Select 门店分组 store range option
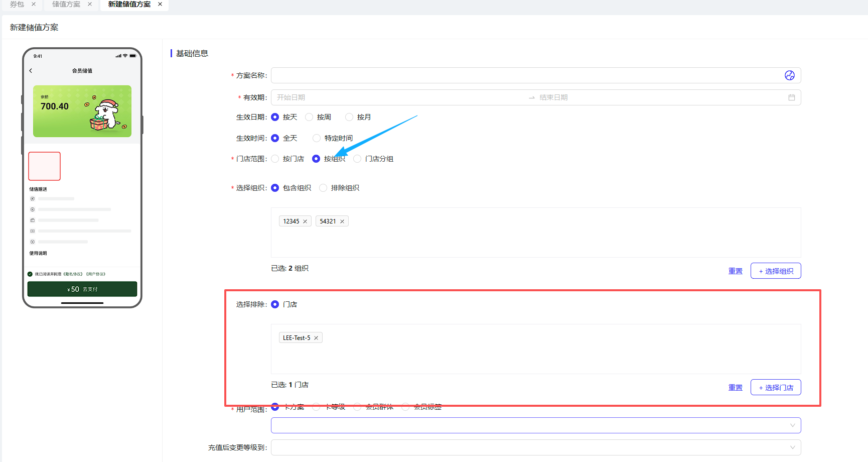Screen dimensions: 868x462 (x=358, y=159)
